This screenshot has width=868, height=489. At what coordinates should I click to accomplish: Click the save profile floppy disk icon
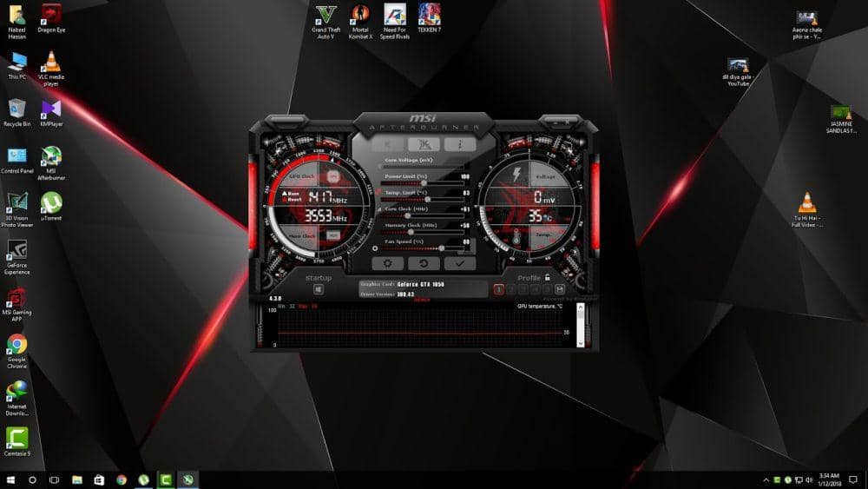click(560, 289)
